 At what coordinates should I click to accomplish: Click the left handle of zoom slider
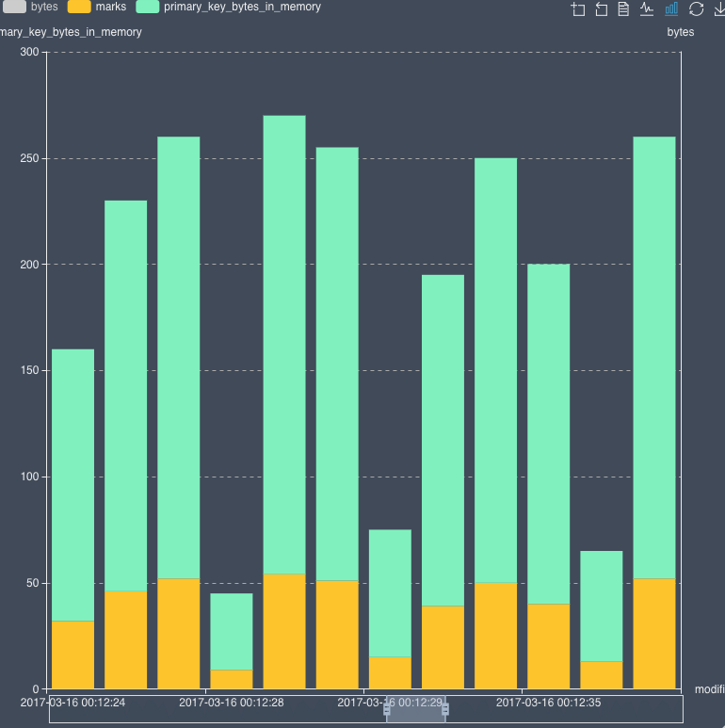pos(387,709)
